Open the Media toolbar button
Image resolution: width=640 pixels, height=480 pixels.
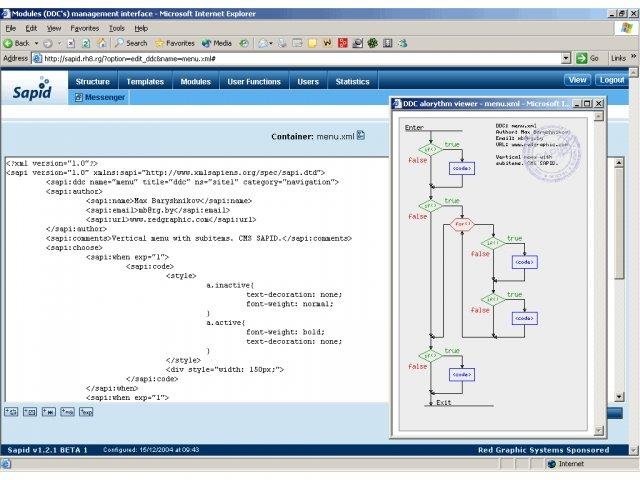[x=217, y=43]
